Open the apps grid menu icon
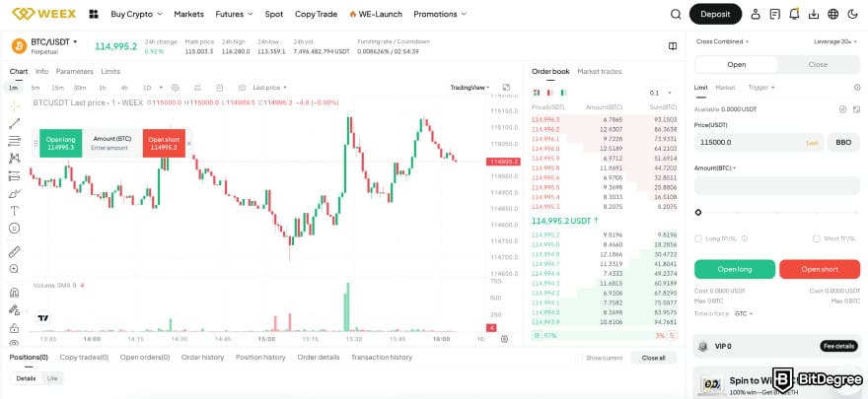Image resolution: width=868 pixels, height=399 pixels. 94,15
